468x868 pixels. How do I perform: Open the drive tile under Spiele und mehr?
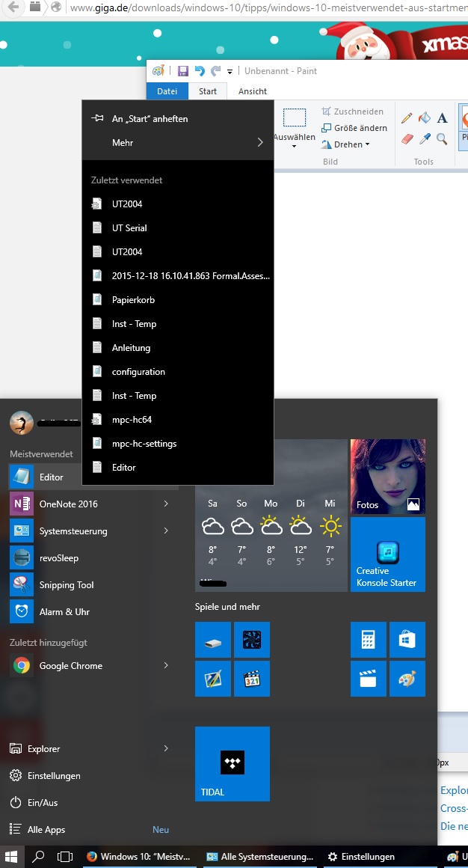(x=213, y=639)
